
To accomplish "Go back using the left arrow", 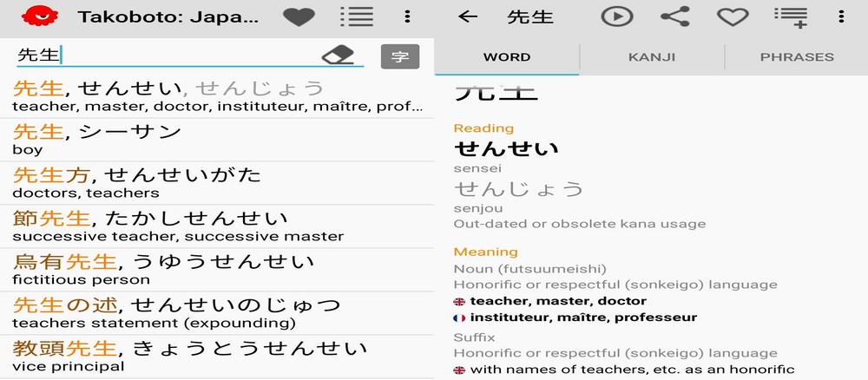I will 468,16.
